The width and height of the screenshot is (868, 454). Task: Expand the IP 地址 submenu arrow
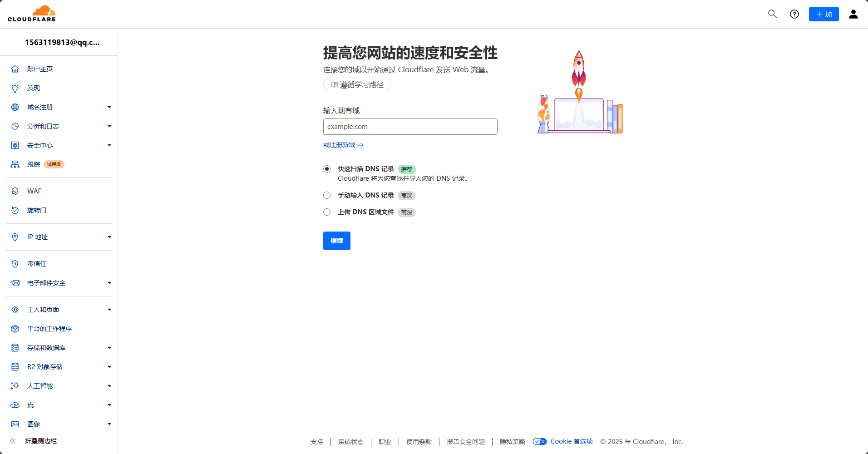pos(109,237)
